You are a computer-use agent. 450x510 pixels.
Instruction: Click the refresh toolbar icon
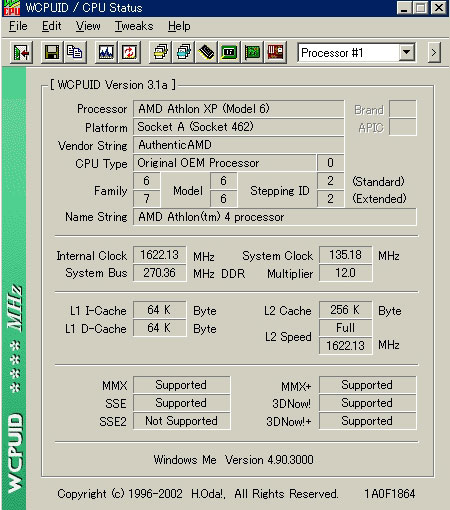pos(129,52)
